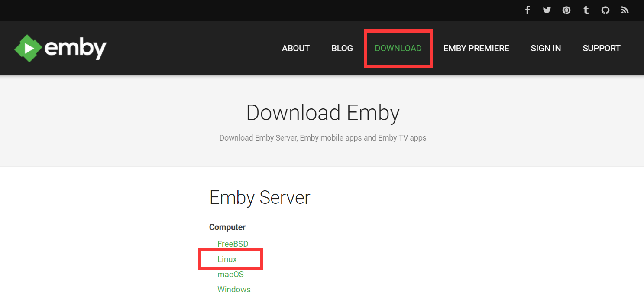Open the Support menu item
This screenshot has width=644, height=301.
coord(602,48)
